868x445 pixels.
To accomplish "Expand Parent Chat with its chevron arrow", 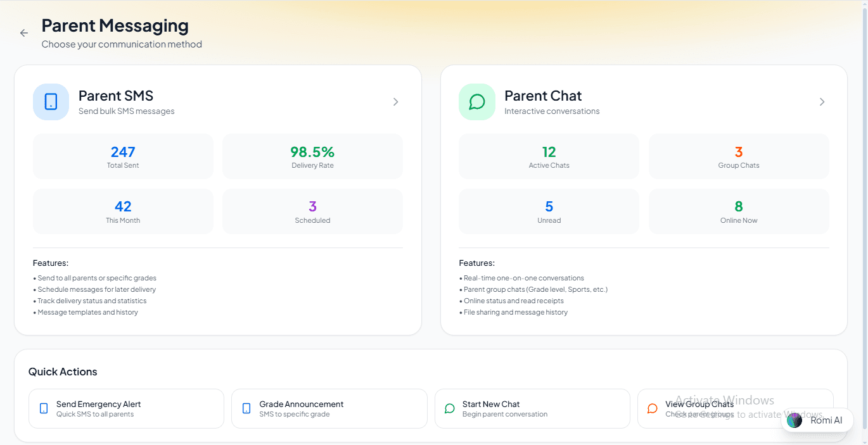I will coord(822,102).
